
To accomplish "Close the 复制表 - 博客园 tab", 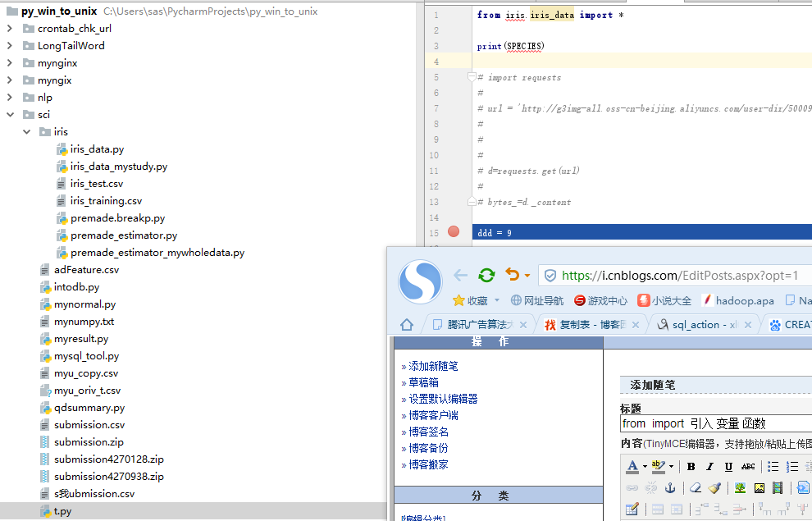I will [x=636, y=325].
